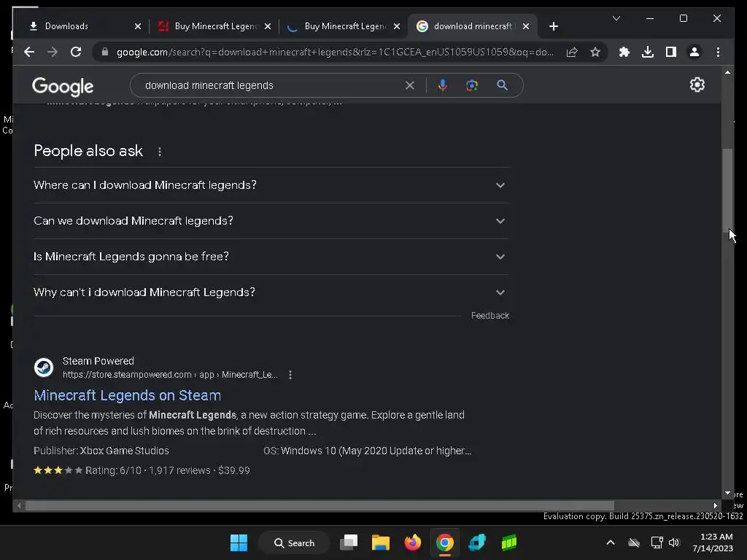Click the 'Rating: 6/10 · 1,917 reviews' text
Viewport: 747px width, 560px height.
(148, 470)
